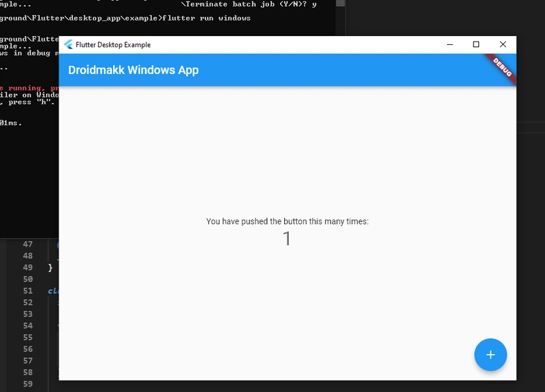
Task: Click the counter value showing 1
Action: pyautogui.click(x=287, y=237)
